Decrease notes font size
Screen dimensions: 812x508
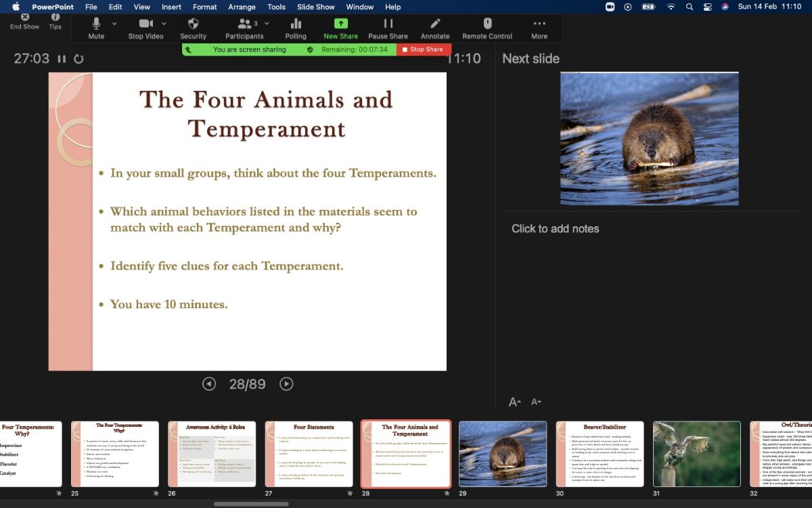click(536, 402)
